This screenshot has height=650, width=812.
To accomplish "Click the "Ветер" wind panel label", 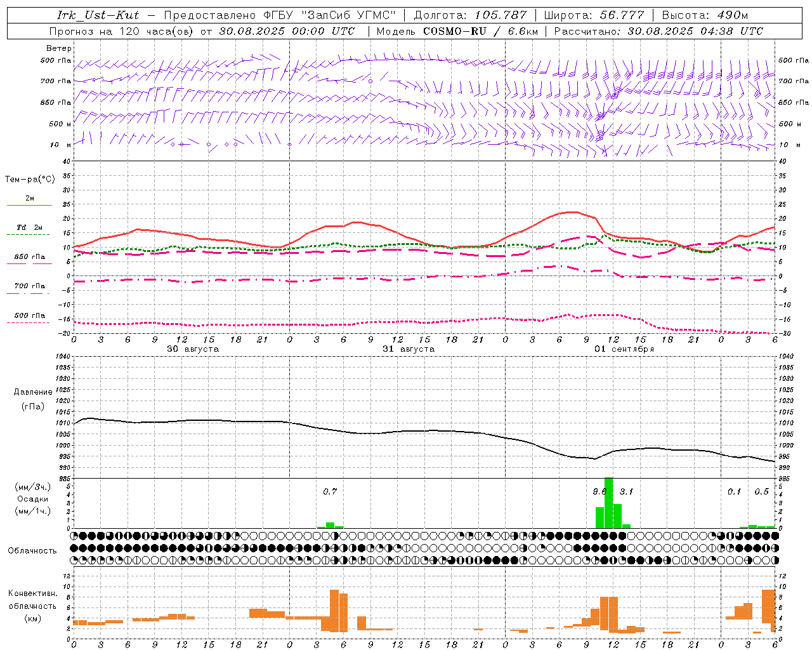I will [x=59, y=48].
